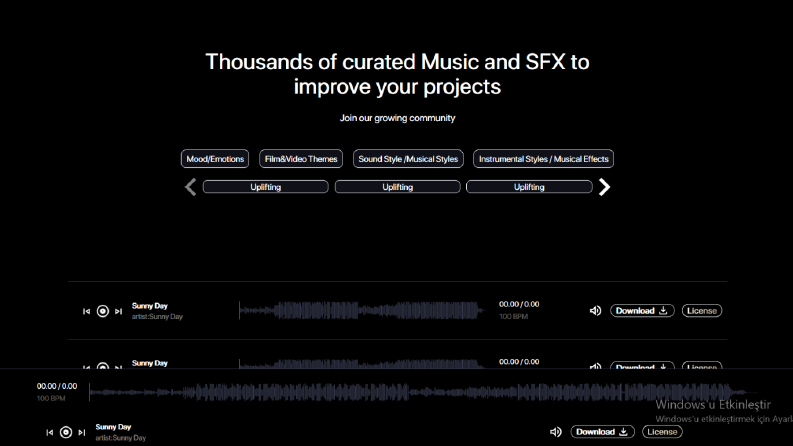Switch to Sound Style /Musical Styles tab
This screenshot has height=446, width=793.
coord(408,159)
